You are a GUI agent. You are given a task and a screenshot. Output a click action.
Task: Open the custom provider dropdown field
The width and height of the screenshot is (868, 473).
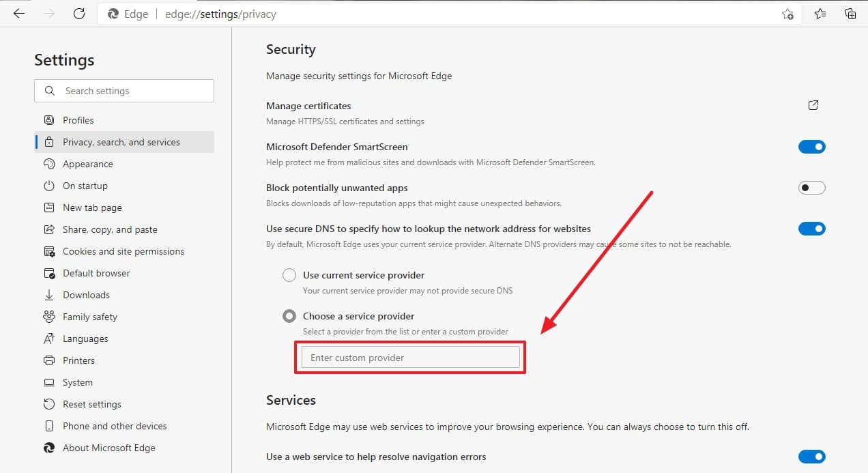point(409,357)
